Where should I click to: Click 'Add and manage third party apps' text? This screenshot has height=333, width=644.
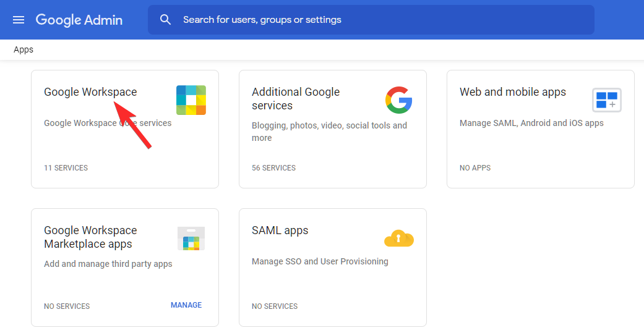108,264
